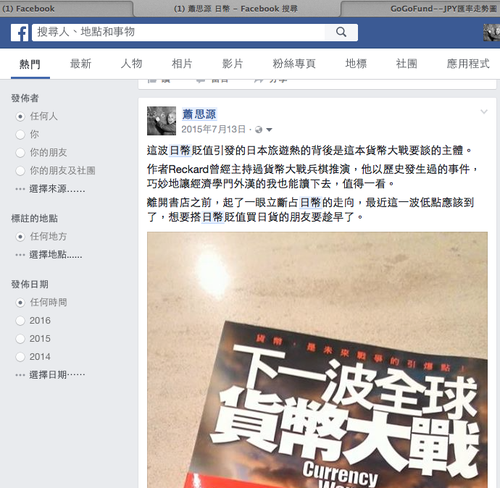Viewport: 500px width, 488px height.
Task: Expand post options chevron at top right
Action: coord(484,112)
